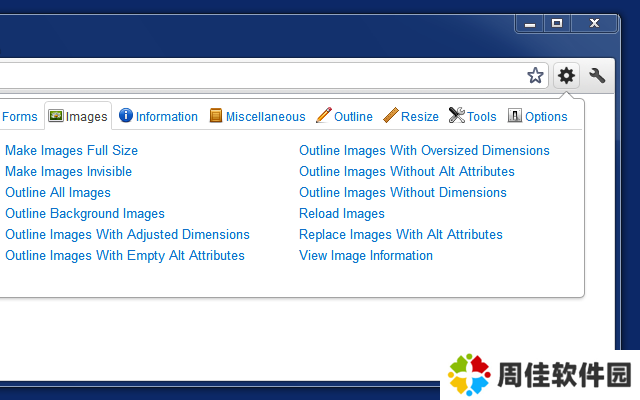Viewport: 640px width, 400px height.
Task: Select the Resize tab
Action: (x=411, y=117)
